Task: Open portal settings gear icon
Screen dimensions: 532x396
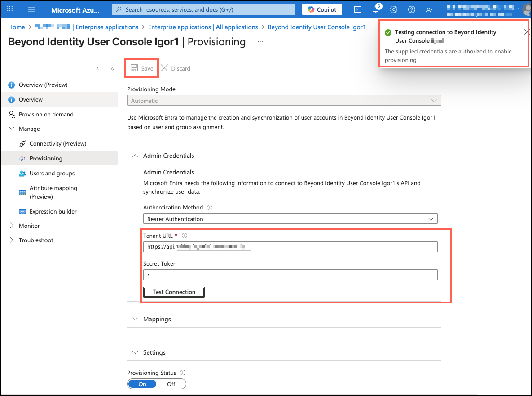Action: coord(394,9)
